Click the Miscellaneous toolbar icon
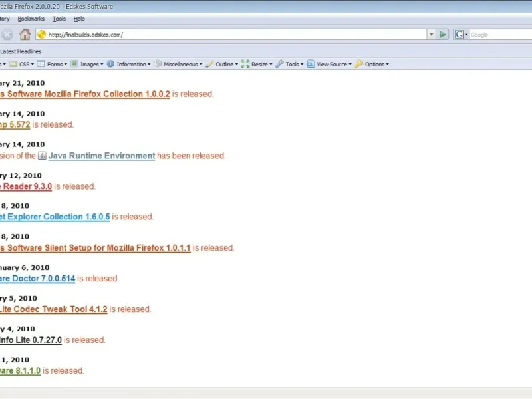The width and height of the screenshot is (532, 399). pos(158,64)
